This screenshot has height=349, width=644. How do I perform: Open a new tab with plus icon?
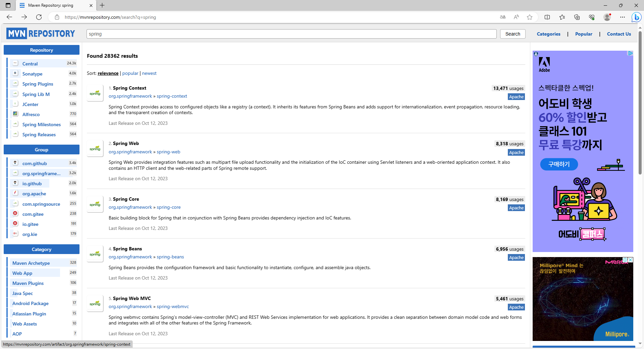point(102,5)
